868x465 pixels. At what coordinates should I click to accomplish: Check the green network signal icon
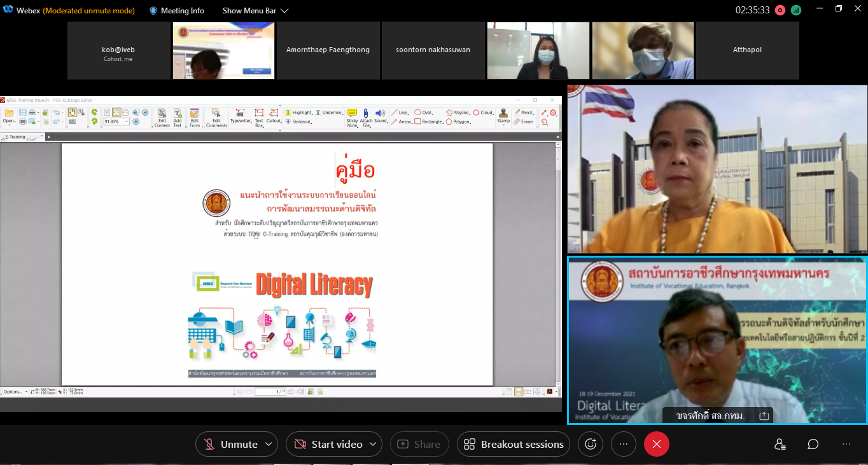tap(796, 10)
